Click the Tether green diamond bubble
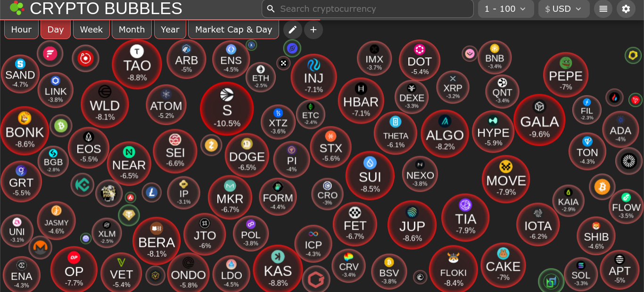 pyautogui.click(x=129, y=215)
